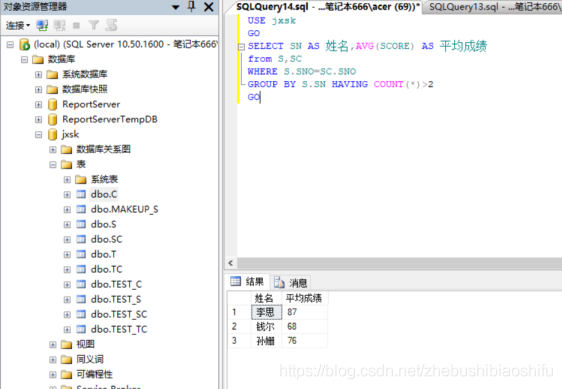Collapse the 数据库 folder
The width and height of the screenshot is (562, 389).
pos(24,60)
